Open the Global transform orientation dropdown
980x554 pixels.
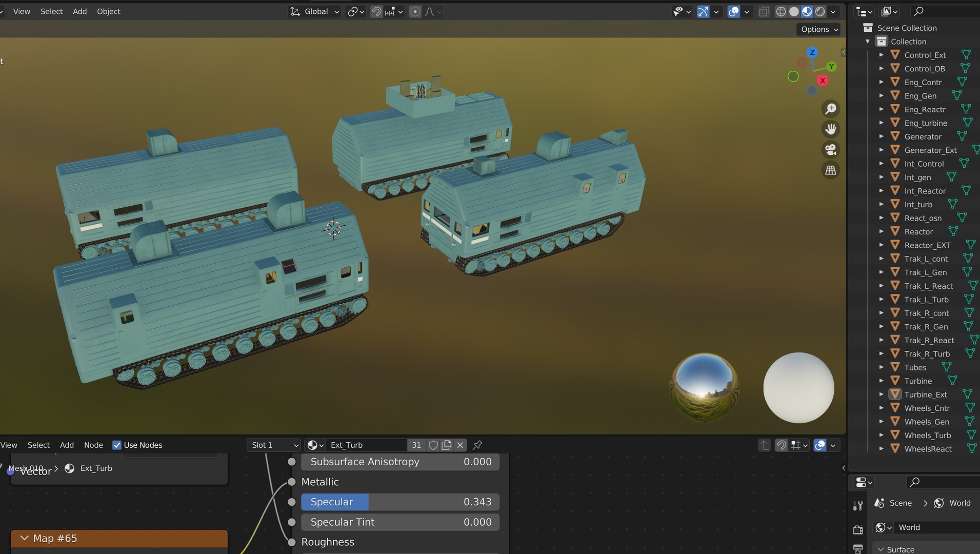(x=315, y=11)
